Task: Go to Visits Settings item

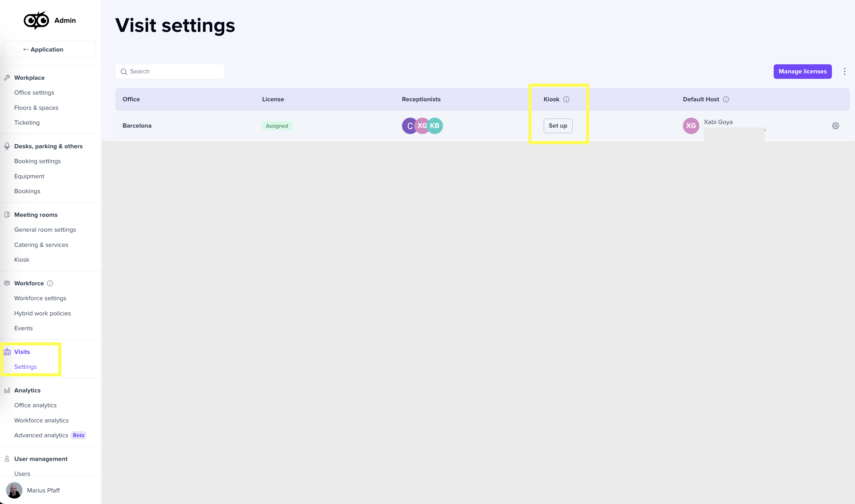Action: point(25,366)
